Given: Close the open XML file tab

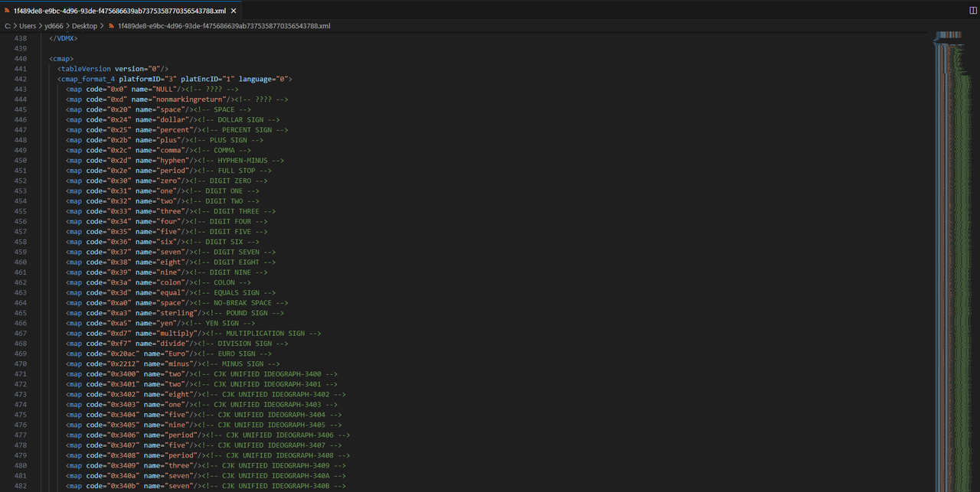Looking at the screenshot, I should (x=232, y=11).
